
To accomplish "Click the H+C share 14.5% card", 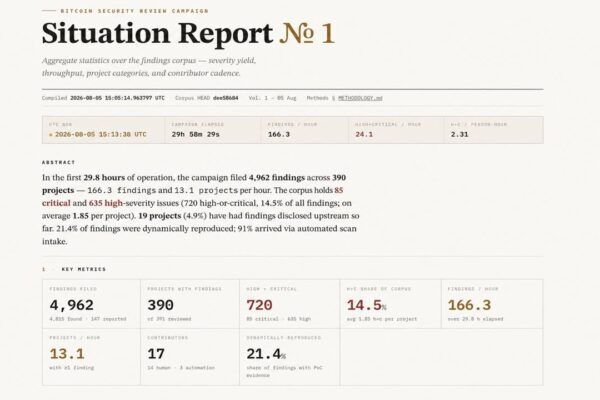I will point(391,304).
